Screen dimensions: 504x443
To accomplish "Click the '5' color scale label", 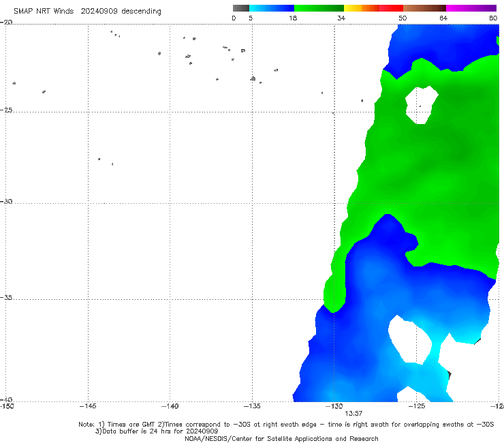I will pos(251,18).
